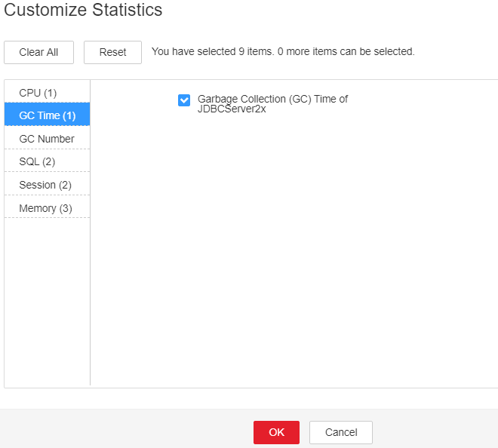
Task: Confirm with the red OK button
Action: point(276,432)
